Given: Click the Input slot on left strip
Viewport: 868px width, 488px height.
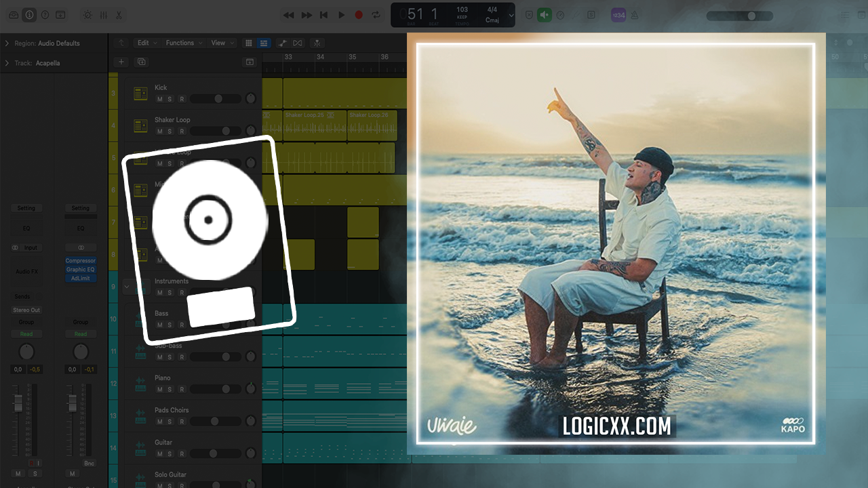Looking at the screenshot, I should click(x=31, y=248).
